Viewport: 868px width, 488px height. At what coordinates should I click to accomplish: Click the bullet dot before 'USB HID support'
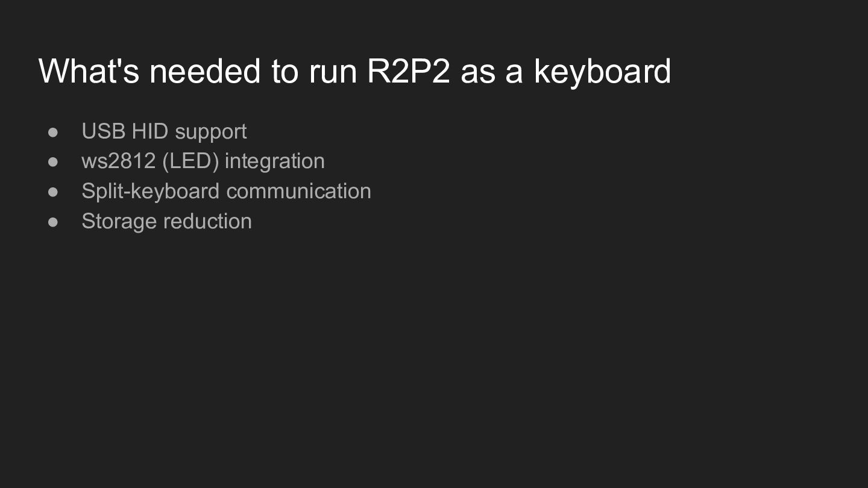(x=53, y=132)
